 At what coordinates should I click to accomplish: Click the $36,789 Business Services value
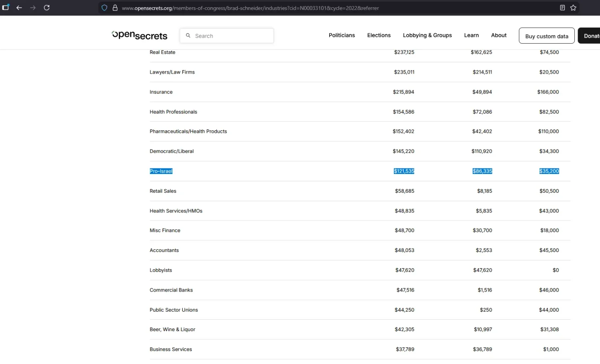[482, 350]
